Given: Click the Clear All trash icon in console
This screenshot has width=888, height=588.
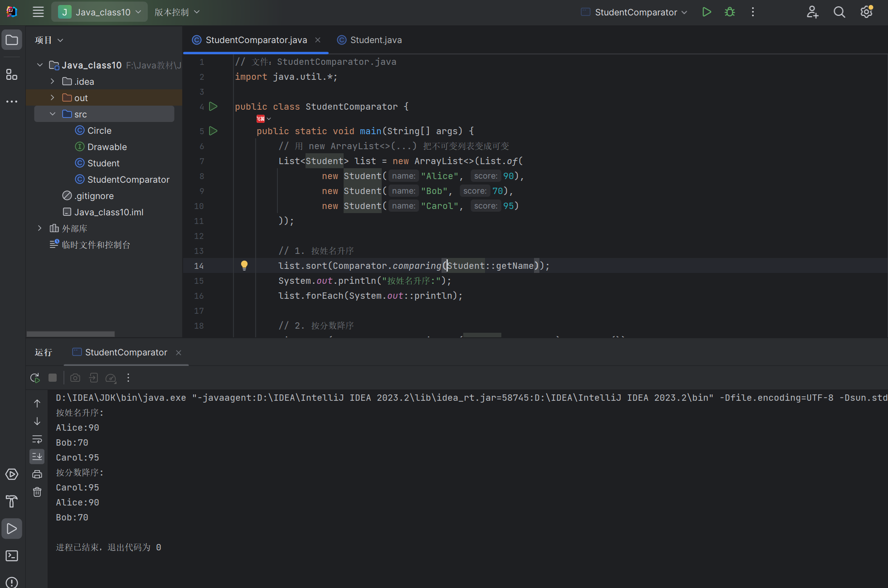Looking at the screenshot, I should point(37,492).
